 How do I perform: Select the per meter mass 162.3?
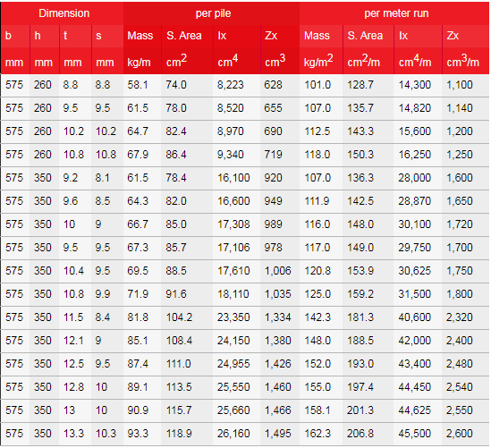[x=317, y=434]
